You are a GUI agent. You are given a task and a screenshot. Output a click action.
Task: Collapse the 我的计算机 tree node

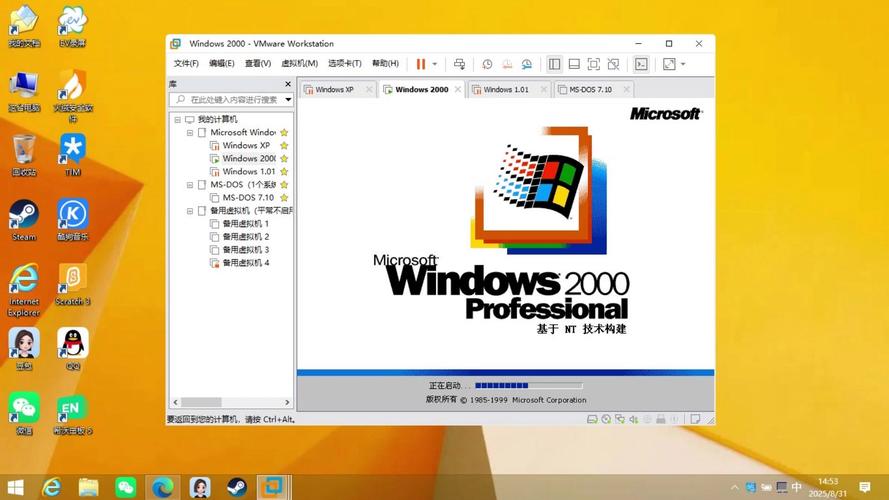click(x=177, y=120)
